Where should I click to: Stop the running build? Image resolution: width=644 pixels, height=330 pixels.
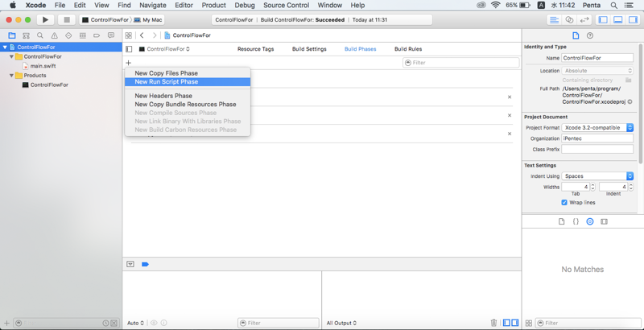pos(67,19)
